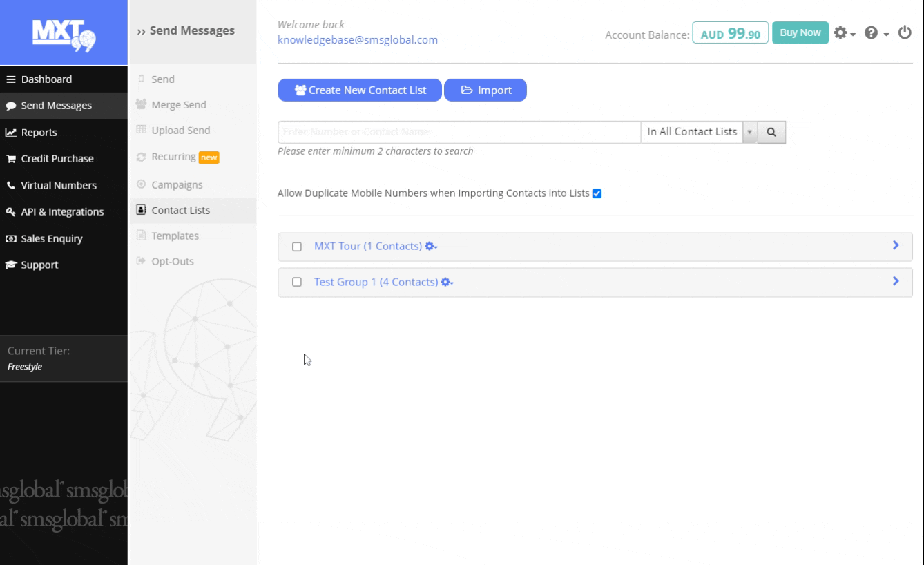The height and width of the screenshot is (565, 924).
Task: Click the contact number search field
Action: click(459, 132)
